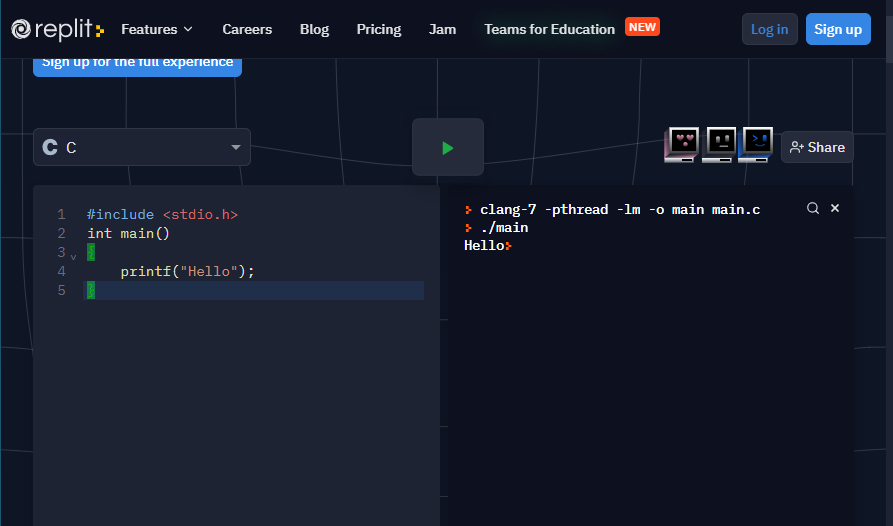Run the code with the green play button
This screenshot has height=526, width=893.
click(448, 147)
